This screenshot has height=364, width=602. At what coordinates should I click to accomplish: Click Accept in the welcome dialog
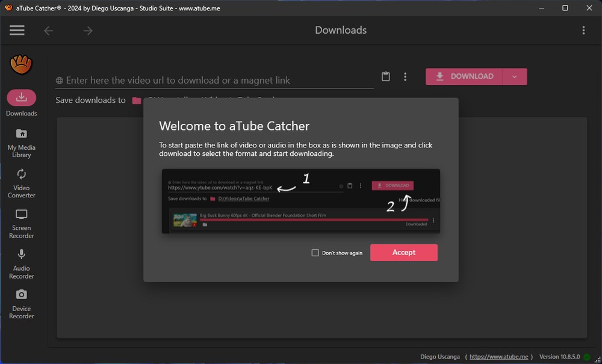(x=404, y=253)
